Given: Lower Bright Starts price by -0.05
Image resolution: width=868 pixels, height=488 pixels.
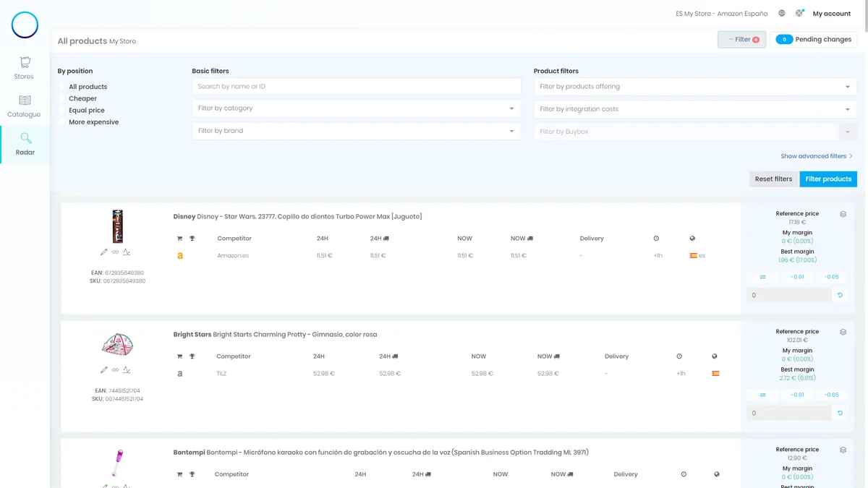Looking at the screenshot, I should coord(832,395).
